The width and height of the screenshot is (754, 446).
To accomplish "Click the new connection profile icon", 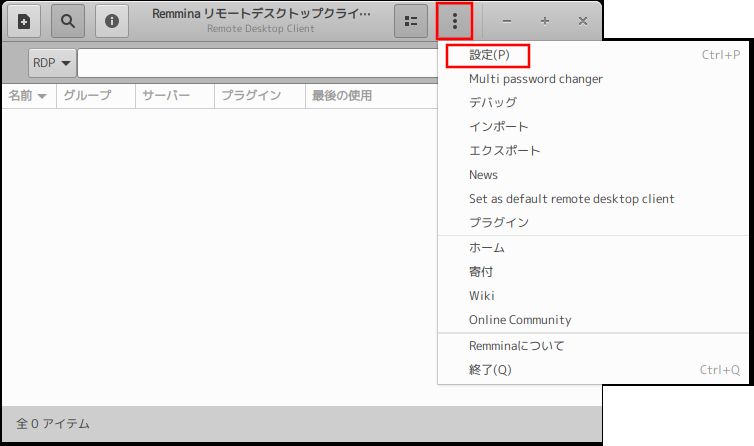I will point(24,20).
